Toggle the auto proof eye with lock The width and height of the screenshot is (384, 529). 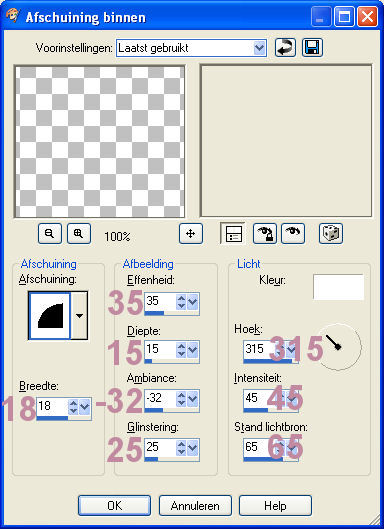(x=265, y=233)
